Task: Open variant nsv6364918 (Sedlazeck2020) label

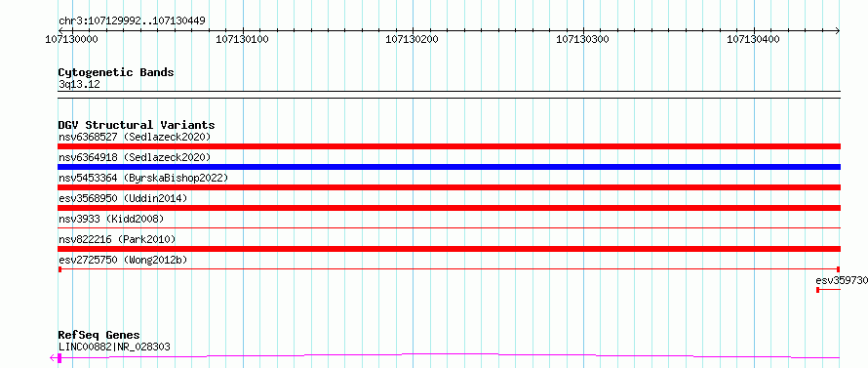Action: coord(135,157)
